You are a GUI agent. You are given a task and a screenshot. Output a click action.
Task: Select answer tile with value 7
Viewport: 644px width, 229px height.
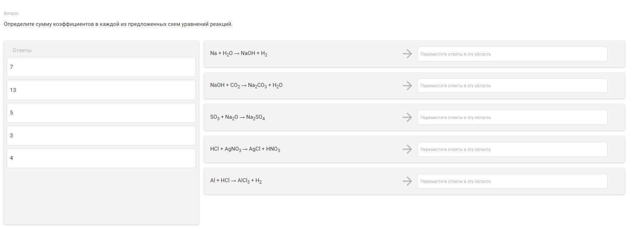click(x=101, y=67)
